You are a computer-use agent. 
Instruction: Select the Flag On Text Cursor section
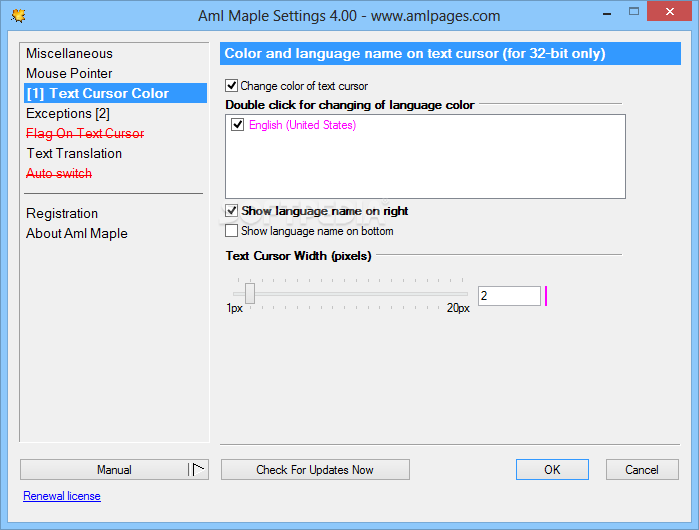tap(85, 133)
